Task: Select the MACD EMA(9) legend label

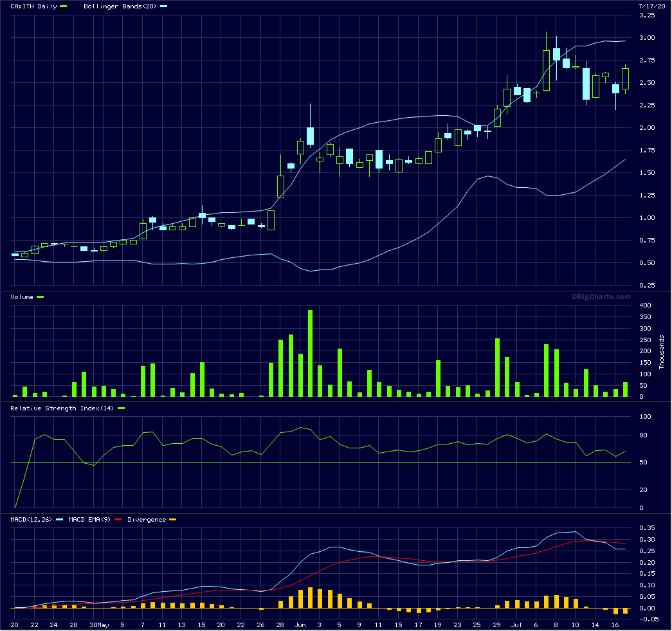Action: click(89, 520)
